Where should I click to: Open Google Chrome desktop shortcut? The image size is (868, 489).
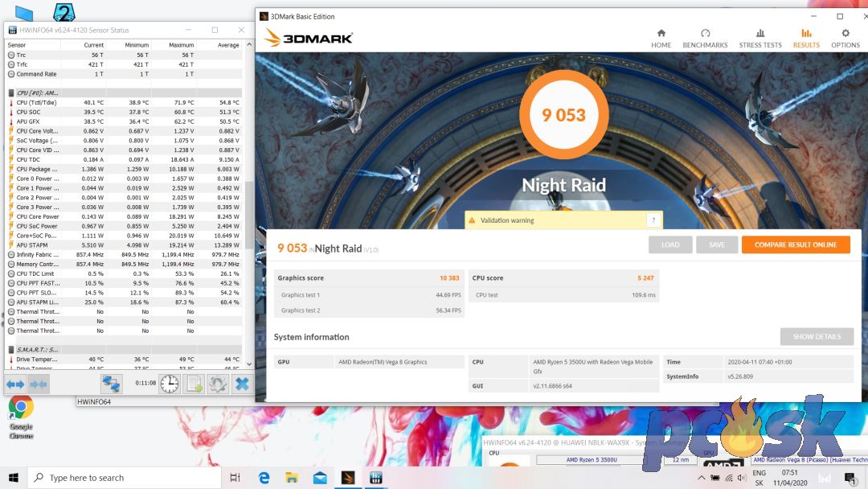tap(21, 417)
